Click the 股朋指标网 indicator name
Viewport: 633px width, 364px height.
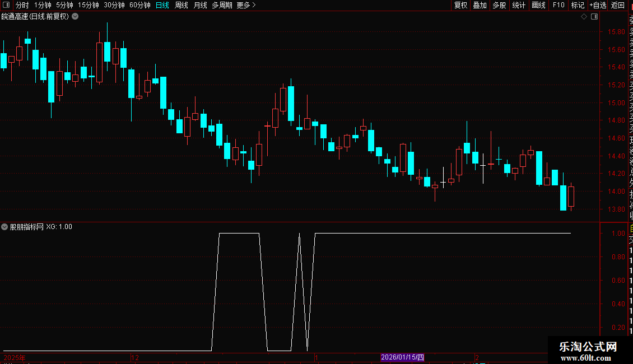point(27,227)
